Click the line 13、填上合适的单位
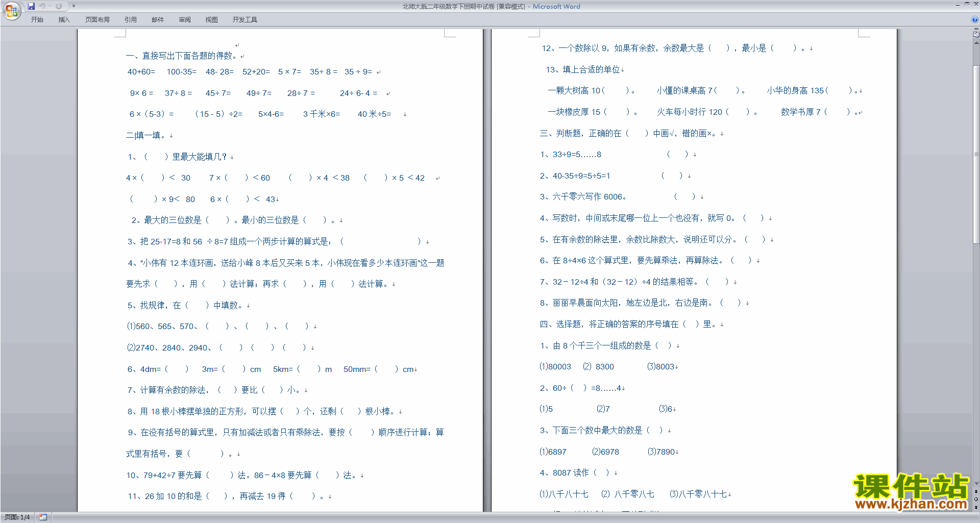 tap(583, 70)
